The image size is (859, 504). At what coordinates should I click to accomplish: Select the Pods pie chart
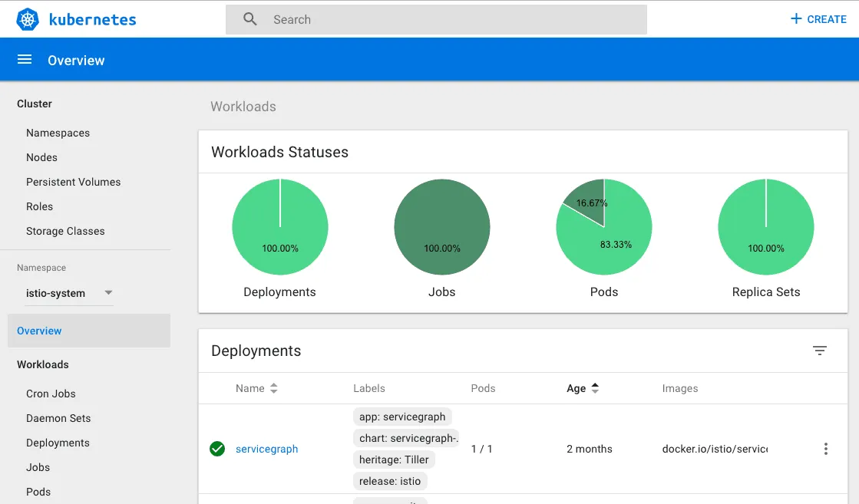604,227
